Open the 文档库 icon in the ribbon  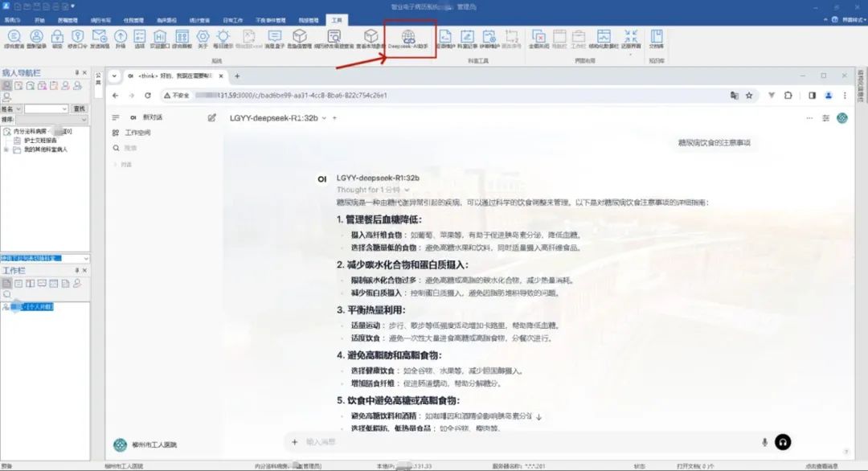657,39
